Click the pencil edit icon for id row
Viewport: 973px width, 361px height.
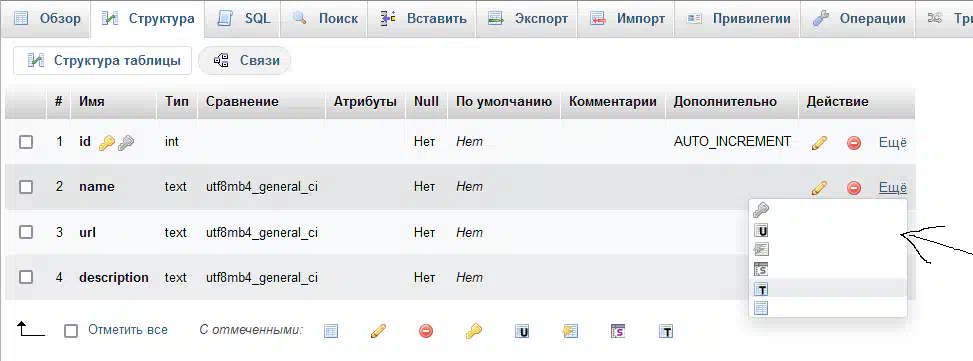click(819, 143)
